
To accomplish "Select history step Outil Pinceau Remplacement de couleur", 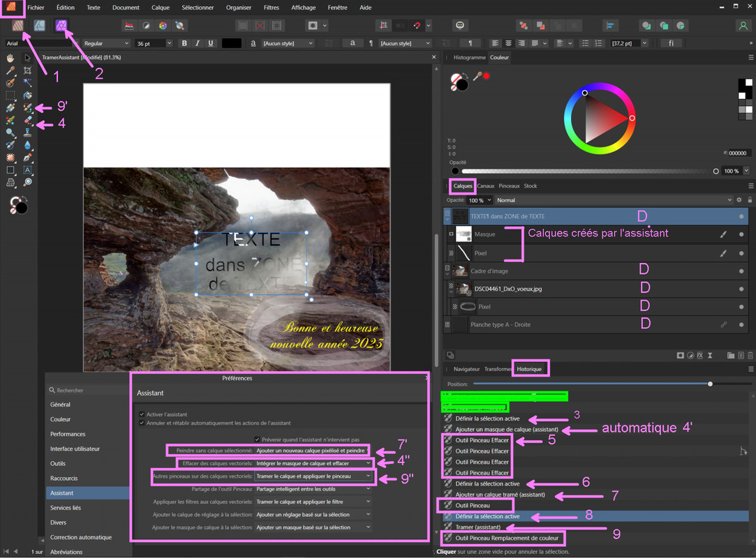I will [x=507, y=538].
